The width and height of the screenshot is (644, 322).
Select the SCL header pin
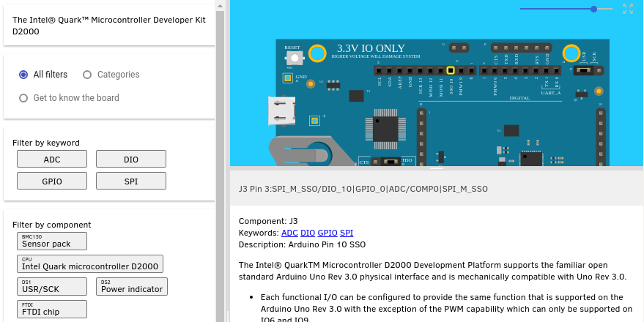coord(379,70)
